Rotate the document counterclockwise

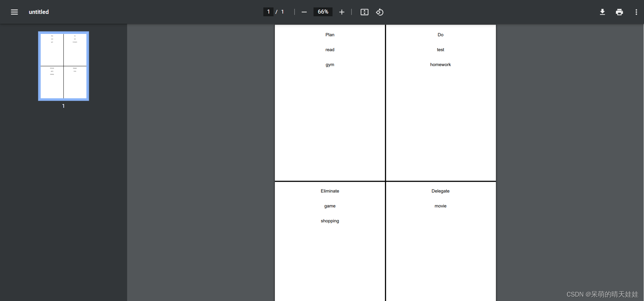[x=380, y=12]
